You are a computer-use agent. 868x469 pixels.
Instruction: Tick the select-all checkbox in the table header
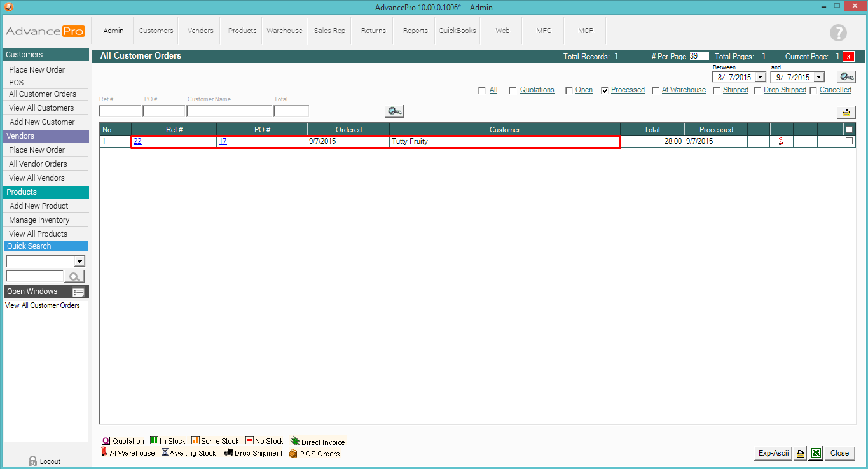point(849,129)
